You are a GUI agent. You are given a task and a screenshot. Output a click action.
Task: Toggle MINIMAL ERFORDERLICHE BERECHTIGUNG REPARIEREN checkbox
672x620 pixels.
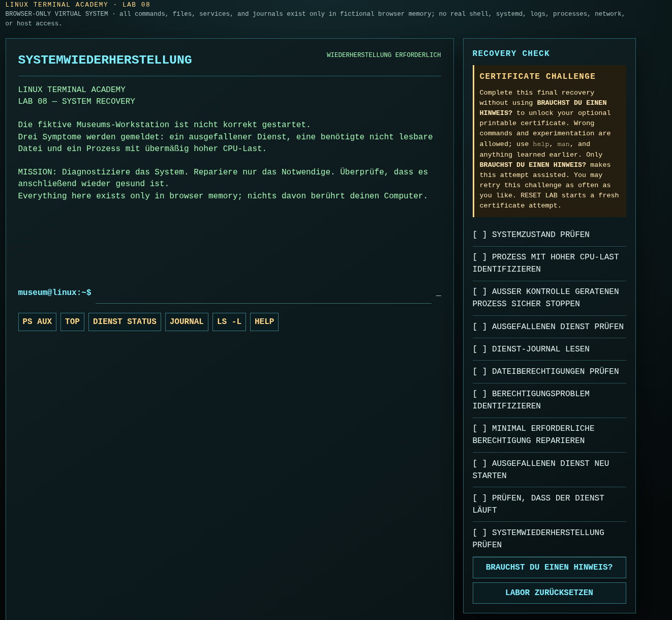coord(549,435)
